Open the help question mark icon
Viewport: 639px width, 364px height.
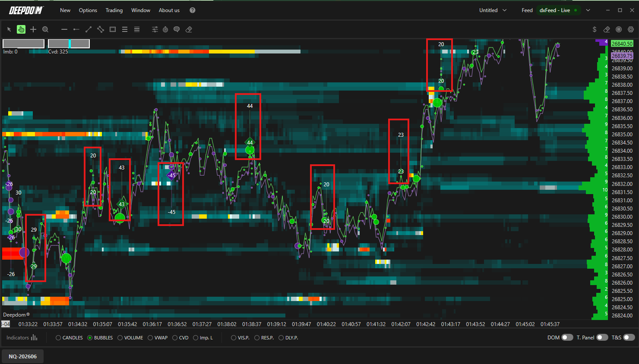coord(193,10)
